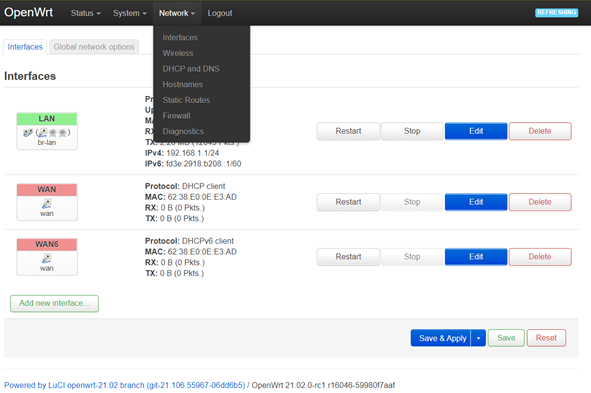
Task: Switch to Global network options tab
Action: 94,47
